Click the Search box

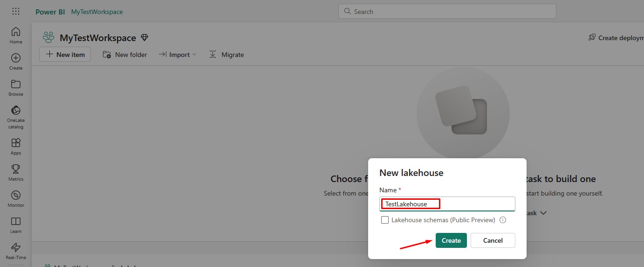pyautogui.click(x=447, y=12)
